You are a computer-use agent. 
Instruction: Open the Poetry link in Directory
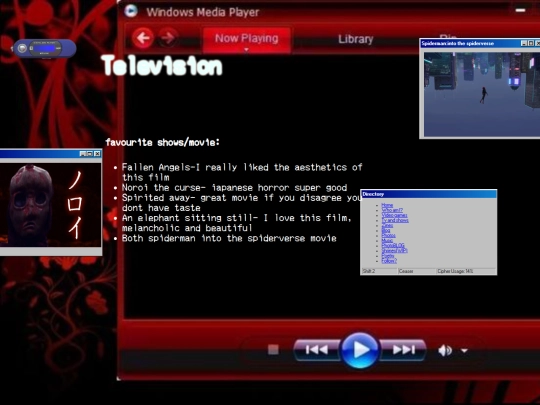coord(388,256)
